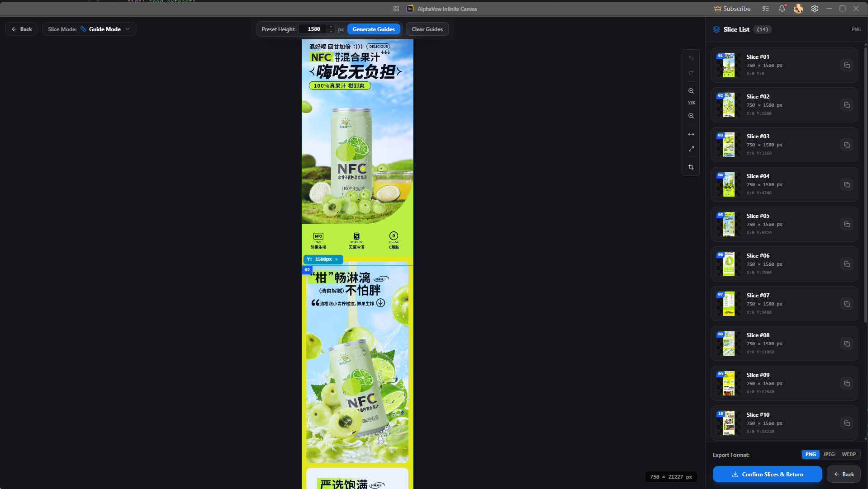Click the Slice List heading
The height and width of the screenshot is (489, 868).
coord(736,29)
